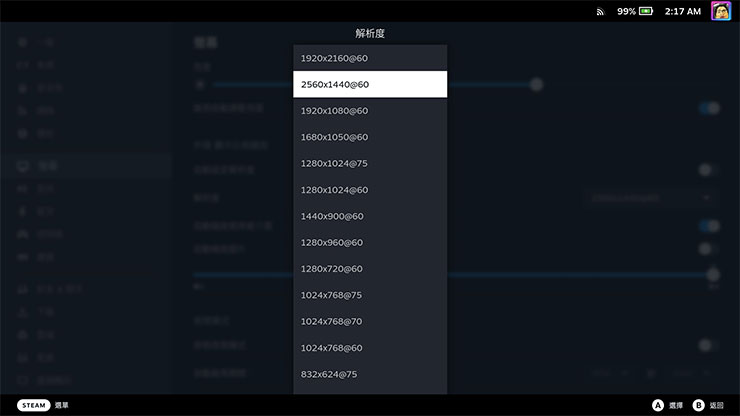Click the 2:17 AM clock
740x416 pixels.
tap(682, 11)
